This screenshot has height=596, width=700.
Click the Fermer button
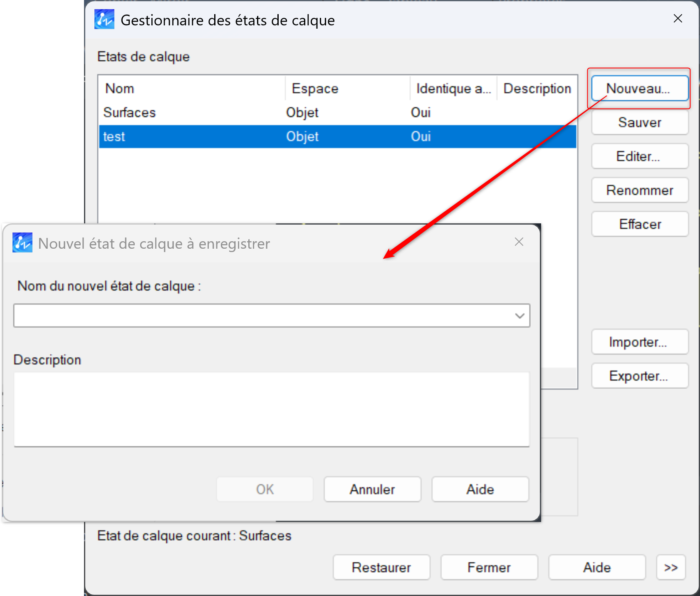[489, 567]
